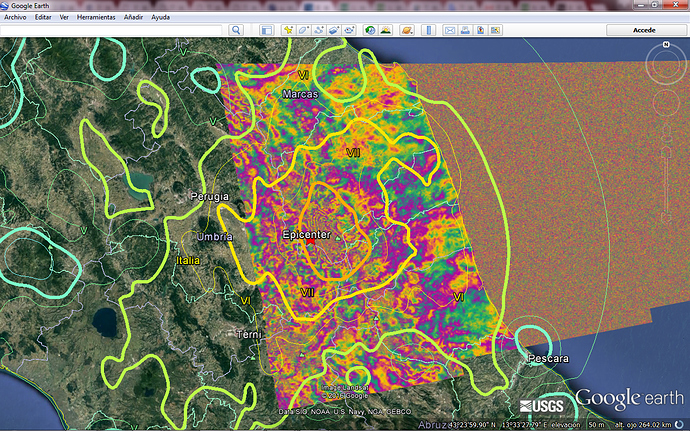690x431 pixels.
Task: Click the save image icon
Action: [x=480, y=30]
